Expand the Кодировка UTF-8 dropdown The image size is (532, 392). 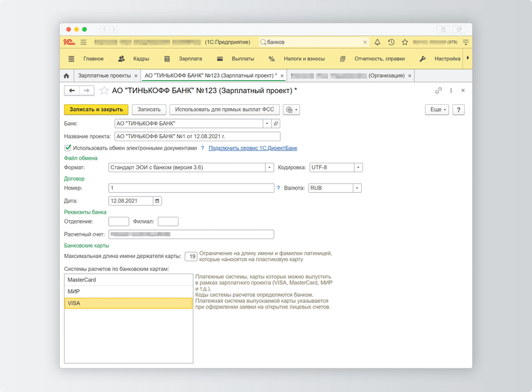[x=359, y=167]
